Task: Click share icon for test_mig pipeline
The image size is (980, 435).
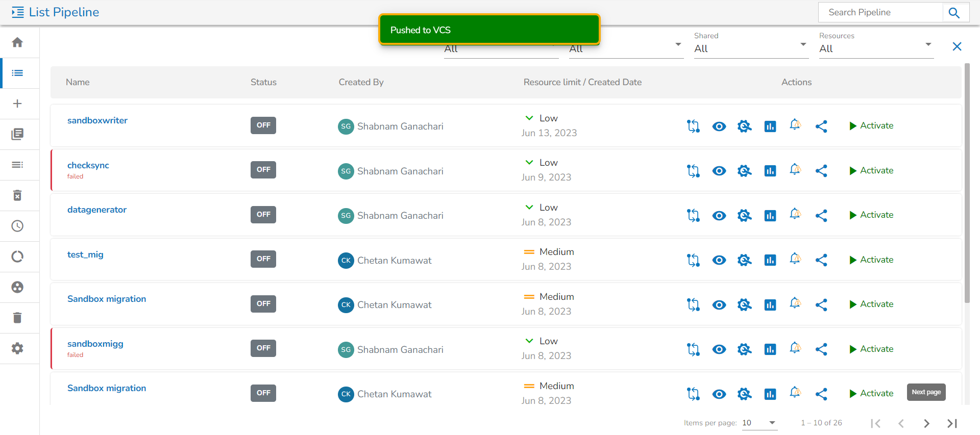Action: point(821,260)
